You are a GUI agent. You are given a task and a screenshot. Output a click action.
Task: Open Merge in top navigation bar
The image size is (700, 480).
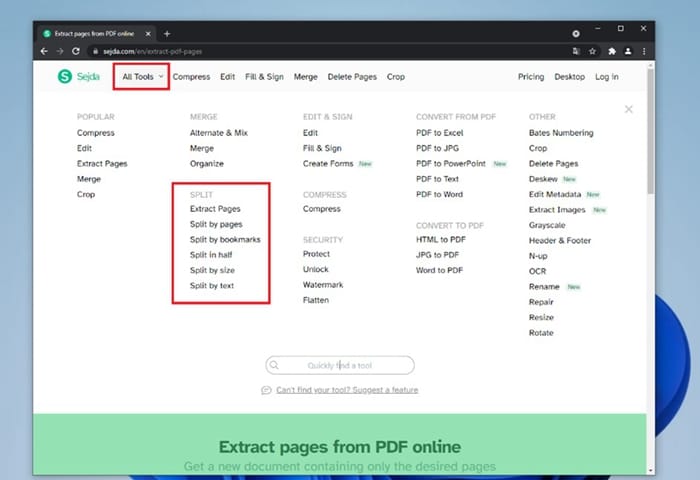[x=306, y=77]
